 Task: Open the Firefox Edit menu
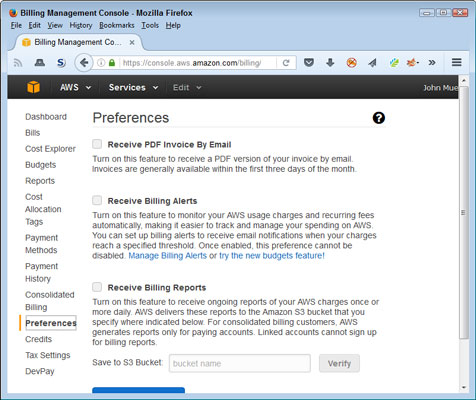pos(34,25)
